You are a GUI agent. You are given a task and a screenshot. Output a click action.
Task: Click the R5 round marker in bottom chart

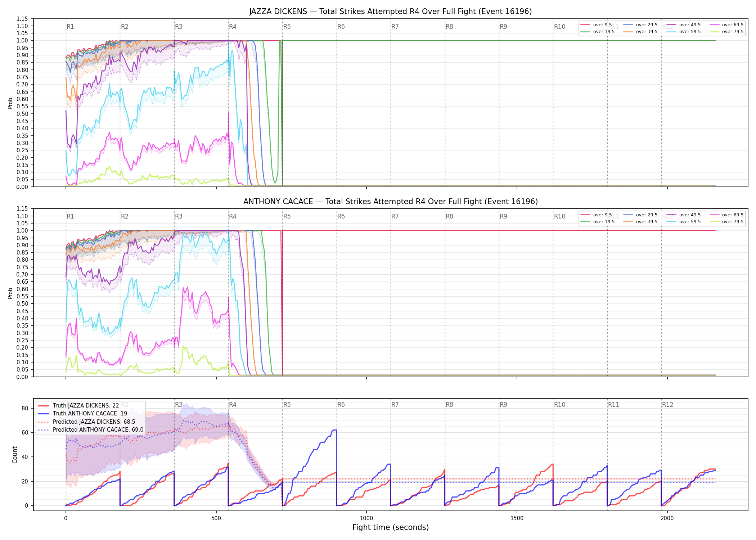tap(287, 405)
